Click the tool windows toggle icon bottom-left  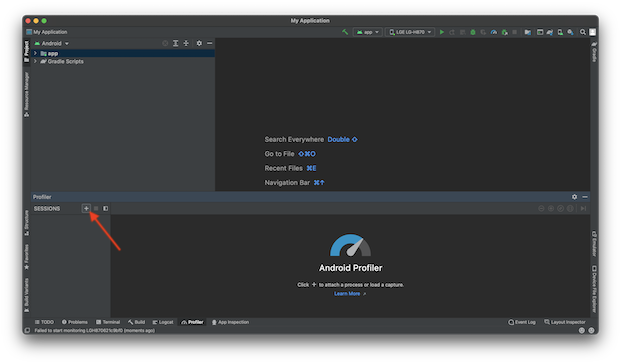27,330
